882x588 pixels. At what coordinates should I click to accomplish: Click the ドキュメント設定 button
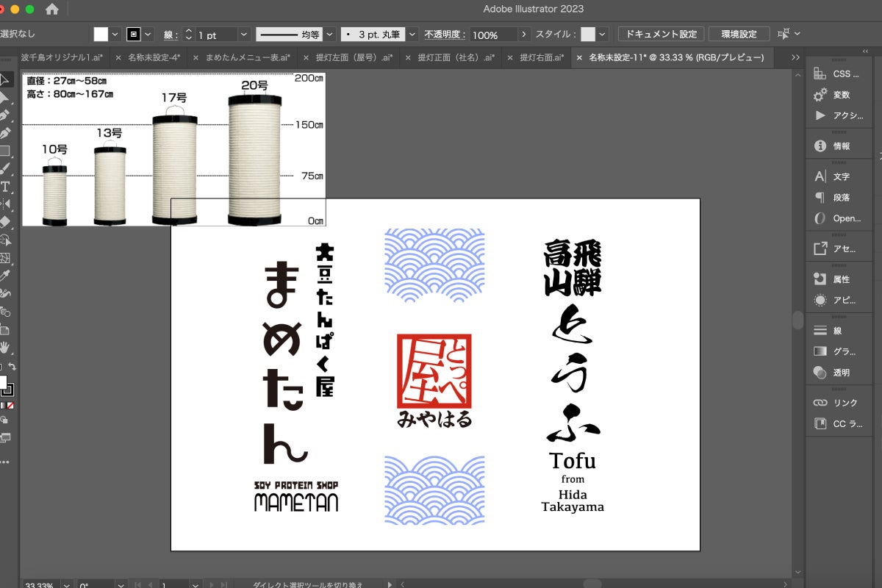pyautogui.click(x=660, y=35)
